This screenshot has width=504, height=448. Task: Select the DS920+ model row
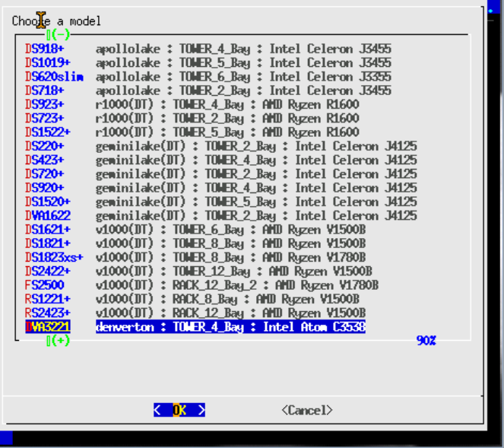coord(221,188)
